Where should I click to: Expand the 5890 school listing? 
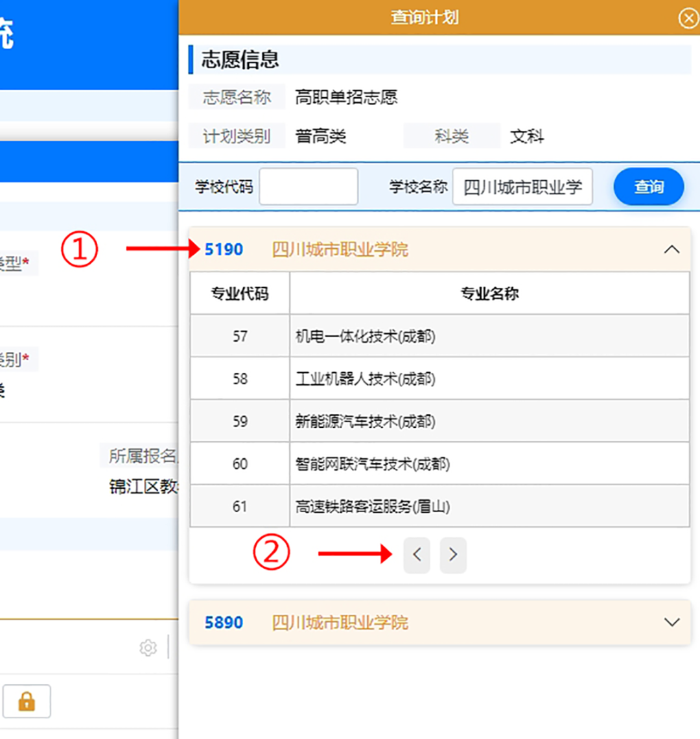tap(672, 622)
